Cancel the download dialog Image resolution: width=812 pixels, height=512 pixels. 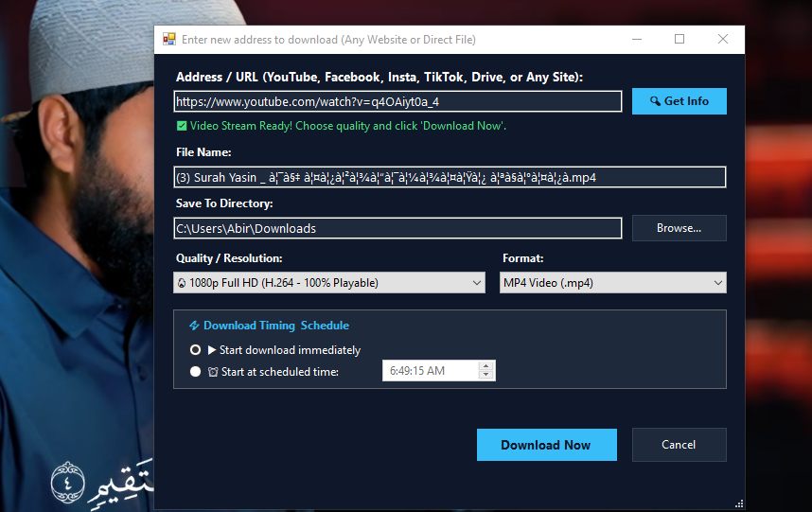pos(679,445)
